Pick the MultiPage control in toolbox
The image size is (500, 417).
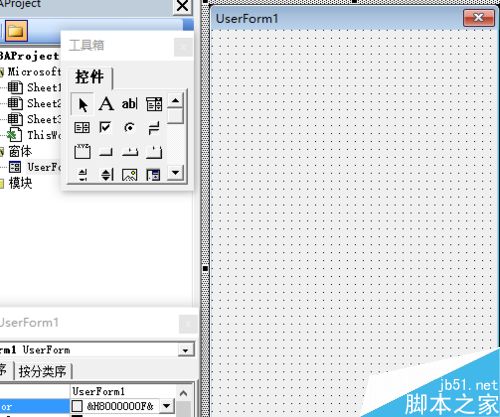[154, 152]
